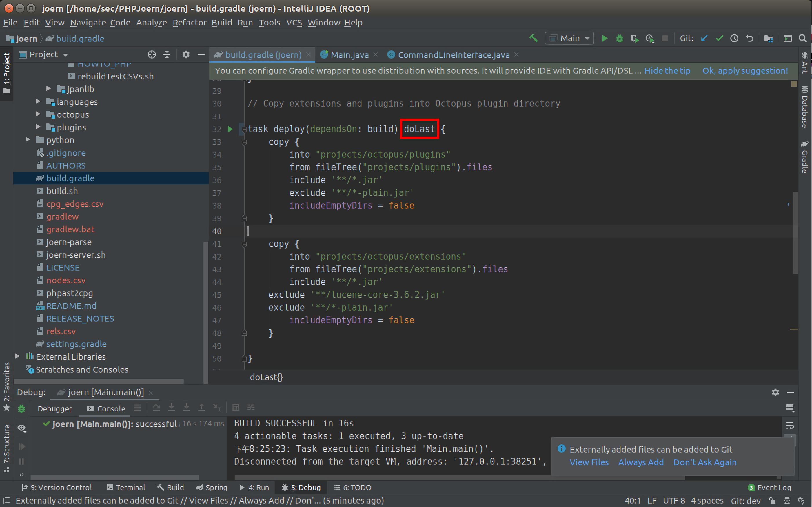This screenshot has height=507, width=812.
Task: Rerun debug with the green bug icon
Action: (x=21, y=408)
